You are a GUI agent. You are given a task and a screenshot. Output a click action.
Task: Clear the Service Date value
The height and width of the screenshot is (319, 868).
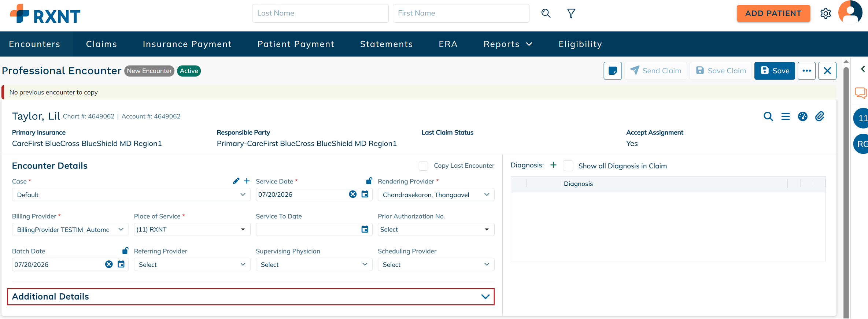(353, 194)
